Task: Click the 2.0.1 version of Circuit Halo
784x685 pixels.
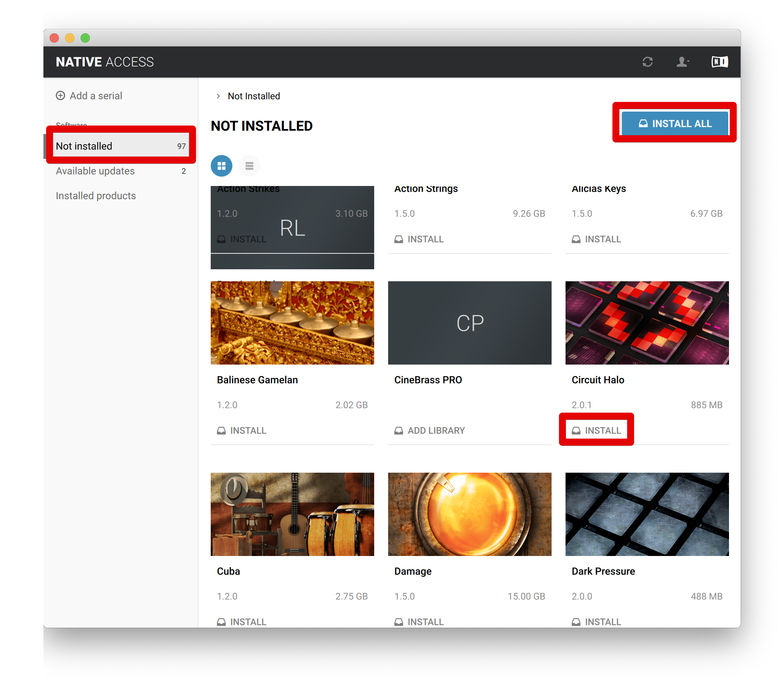Action: click(582, 405)
